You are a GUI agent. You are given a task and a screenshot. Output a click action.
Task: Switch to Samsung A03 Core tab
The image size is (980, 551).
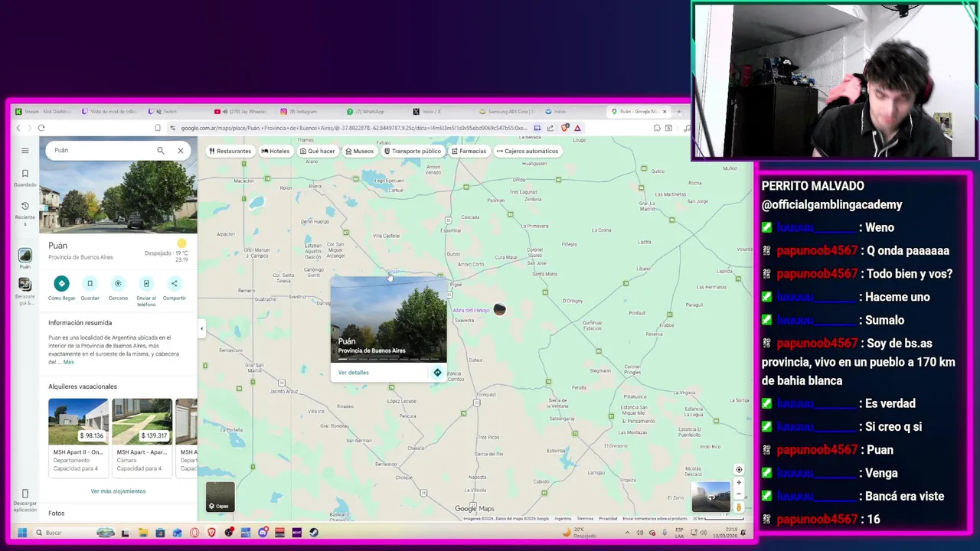click(x=506, y=112)
